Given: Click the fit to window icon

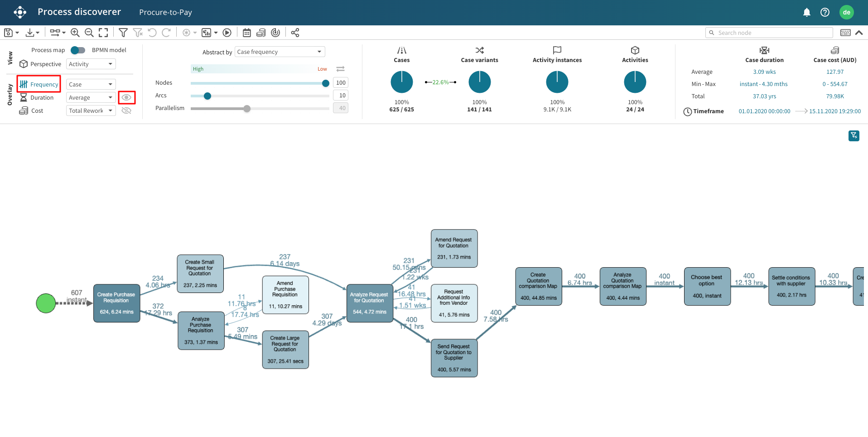Looking at the screenshot, I should click(x=103, y=33).
